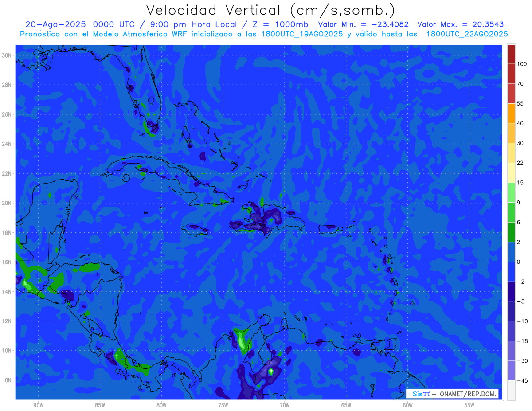The width and height of the screenshot is (532, 411).
Task: Click the "Valor Min. = -23.4082" value
Action: (364, 24)
